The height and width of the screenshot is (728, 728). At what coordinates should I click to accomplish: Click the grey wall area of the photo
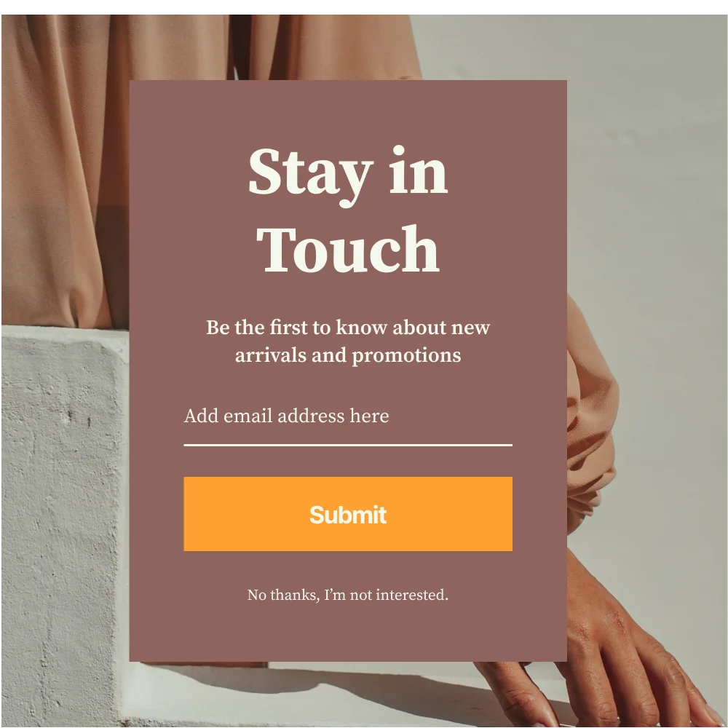pyautogui.click(x=650, y=186)
